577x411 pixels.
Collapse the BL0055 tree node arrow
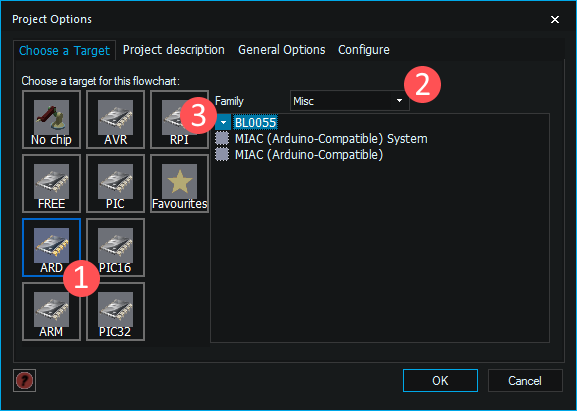223,123
